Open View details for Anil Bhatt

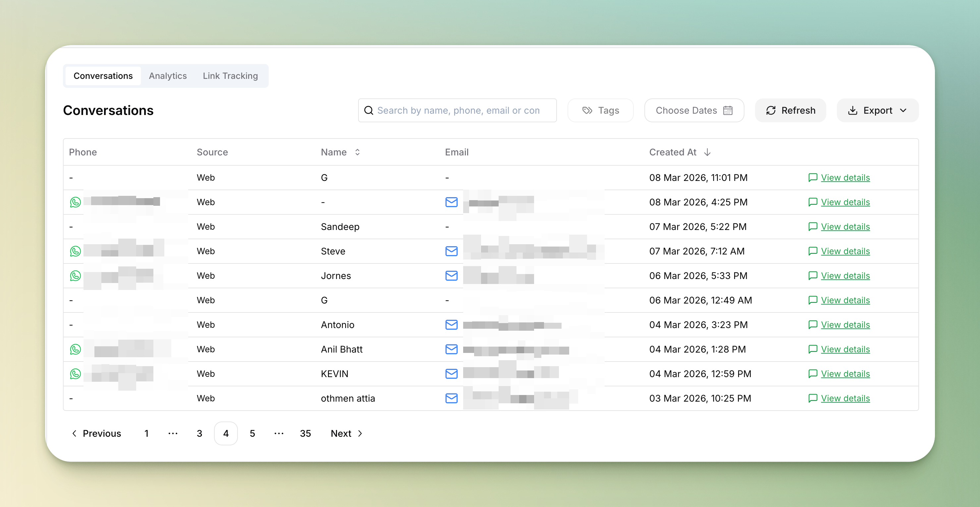(x=845, y=349)
